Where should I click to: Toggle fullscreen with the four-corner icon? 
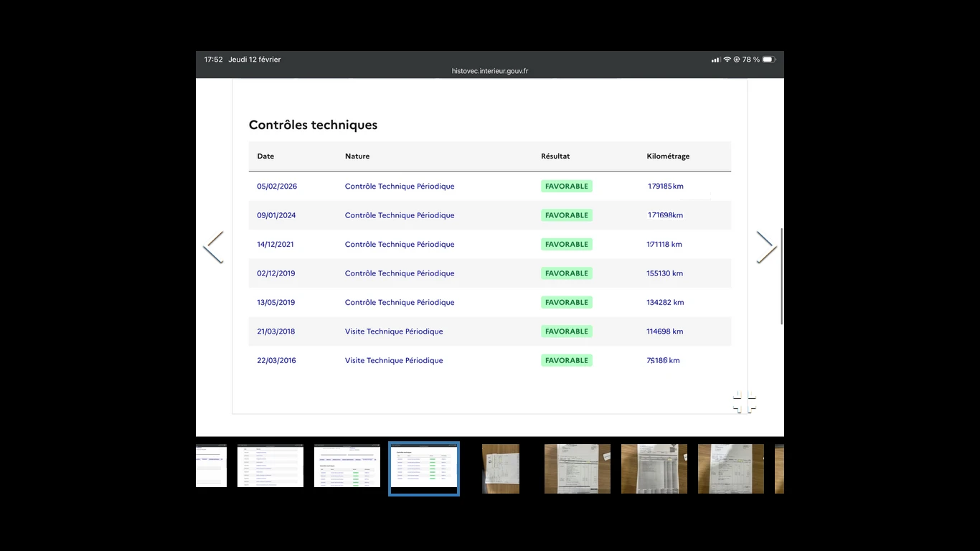(745, 402)
